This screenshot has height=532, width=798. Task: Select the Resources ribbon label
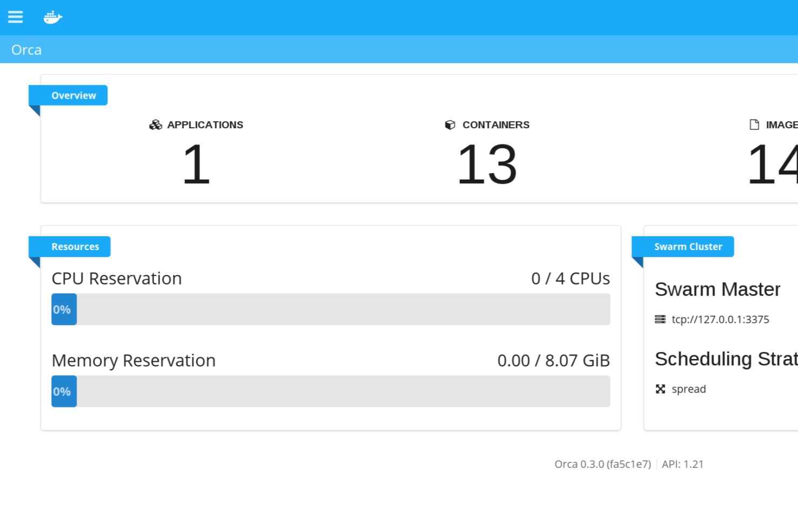pyautogui.click(x=75, y=247)
